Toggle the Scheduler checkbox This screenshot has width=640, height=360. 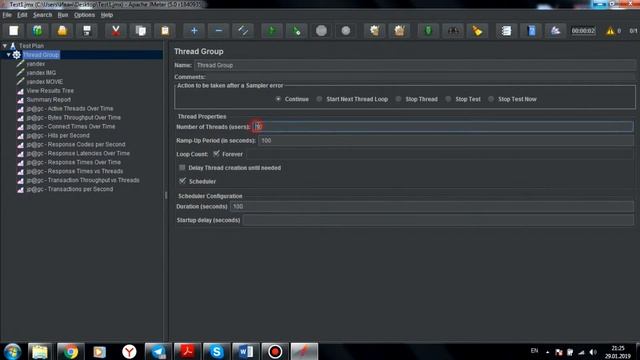(182, 181)
